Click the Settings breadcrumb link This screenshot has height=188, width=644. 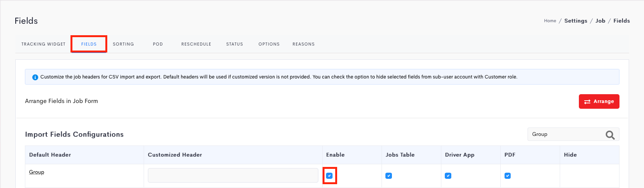coord(575,21)
